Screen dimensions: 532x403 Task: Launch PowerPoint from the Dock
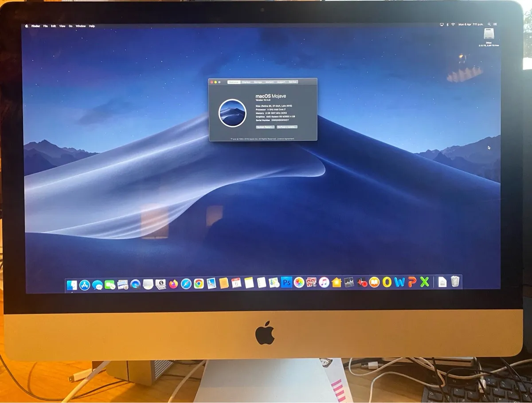click(x=413, y=283)
